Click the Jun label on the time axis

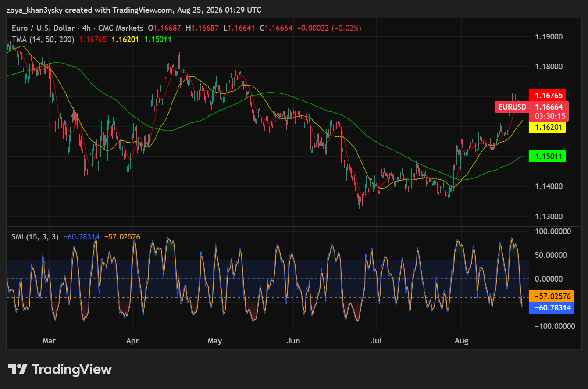(x=293, y=341)
